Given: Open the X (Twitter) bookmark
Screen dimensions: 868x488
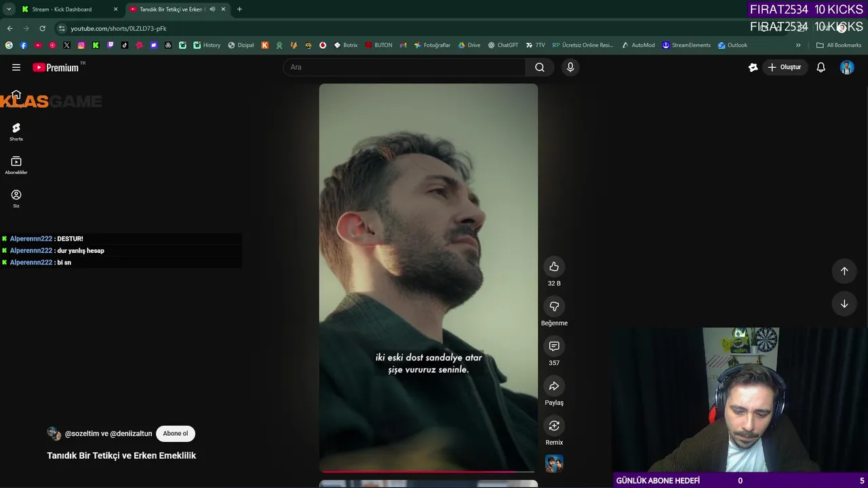Looking at the screenshot, I should (66, 45).
